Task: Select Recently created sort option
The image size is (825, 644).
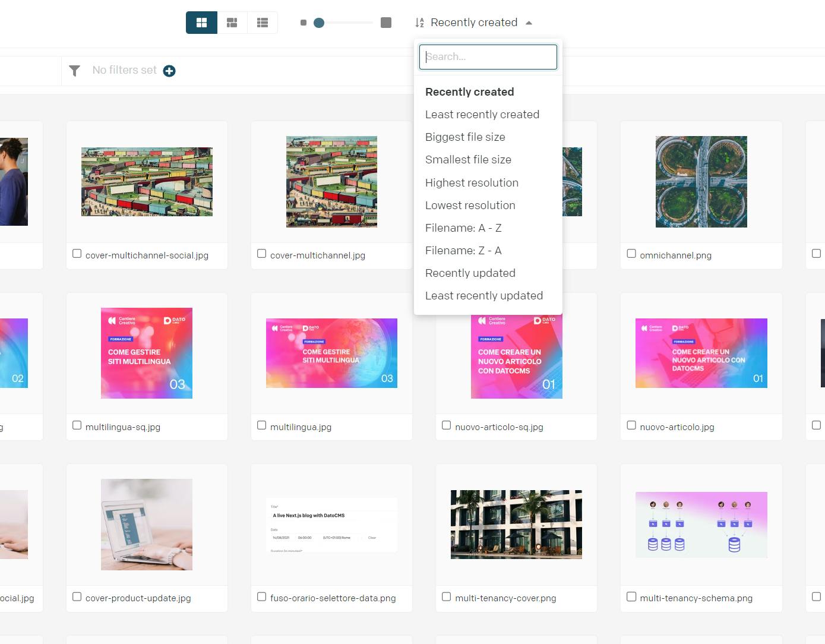Action: click(x=470, y=92)
